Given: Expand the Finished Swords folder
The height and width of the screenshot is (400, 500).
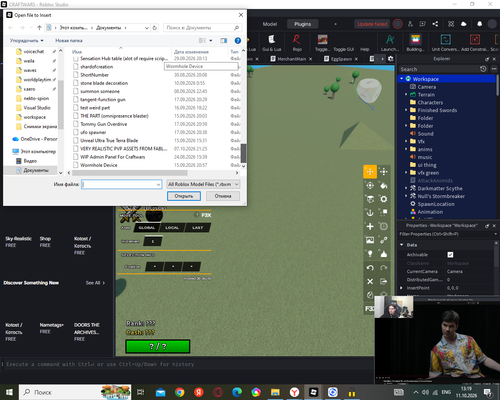Looking at the screenshot, I should pyautogui.click(x=406, y=110).
